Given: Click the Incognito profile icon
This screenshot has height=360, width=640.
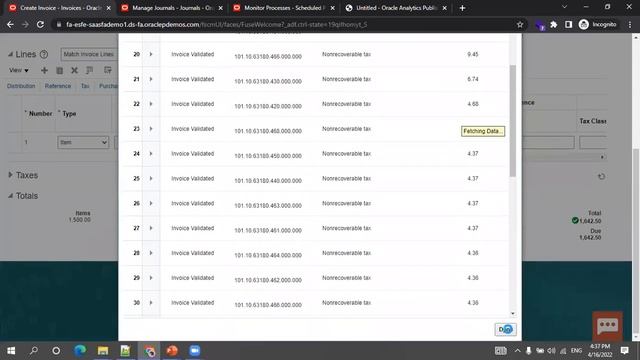Looking at the screenshot, I should pyautogui.click(x=598, y=24).
